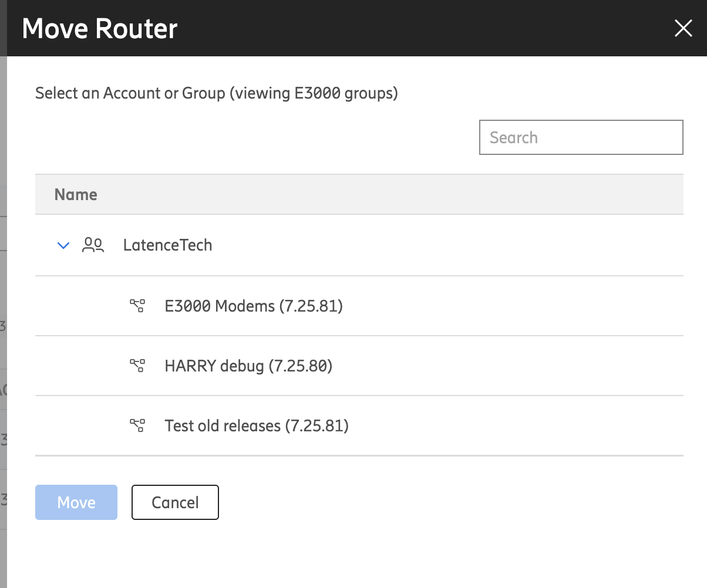
Task: Click group icon beside Test old releases
Action: click(137, 425)
